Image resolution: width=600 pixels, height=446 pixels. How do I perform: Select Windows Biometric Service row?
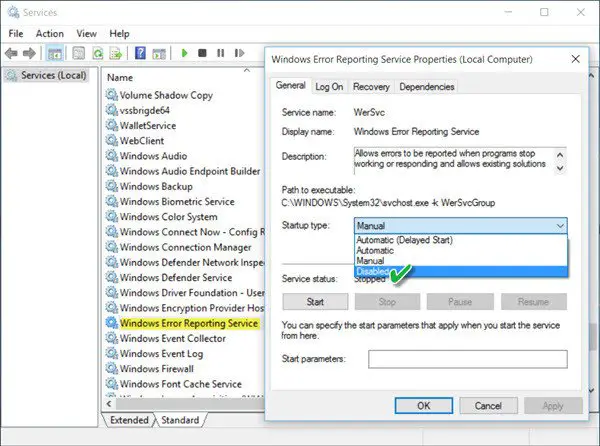177,201
